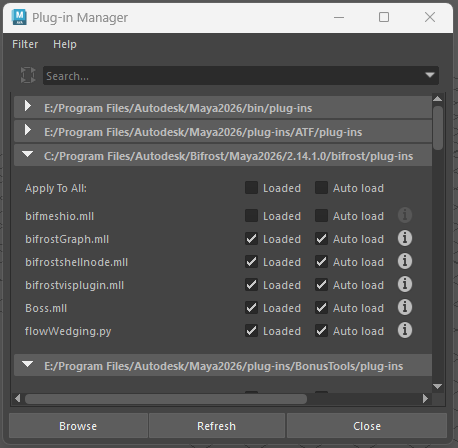The width and height of the screenshot is (458, 448).
Task: Uncheck Loaded for bifrostvisplugin.mll
Action: (x=251, y=285)
